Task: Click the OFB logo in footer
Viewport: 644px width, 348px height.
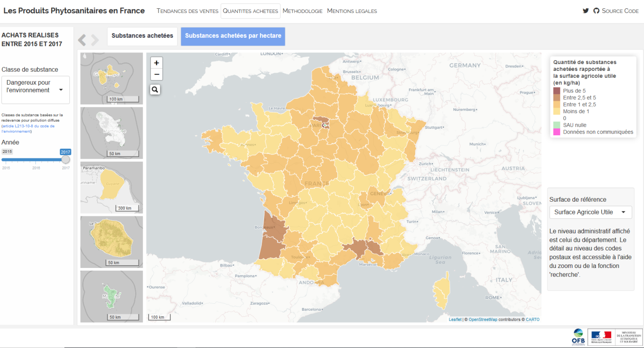Action: tap(578, 337)
